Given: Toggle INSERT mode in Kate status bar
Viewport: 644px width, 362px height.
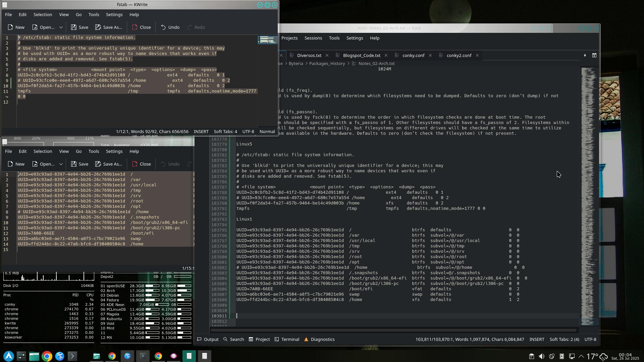Looking at the screenshot, I should click(x=537, y=339).
